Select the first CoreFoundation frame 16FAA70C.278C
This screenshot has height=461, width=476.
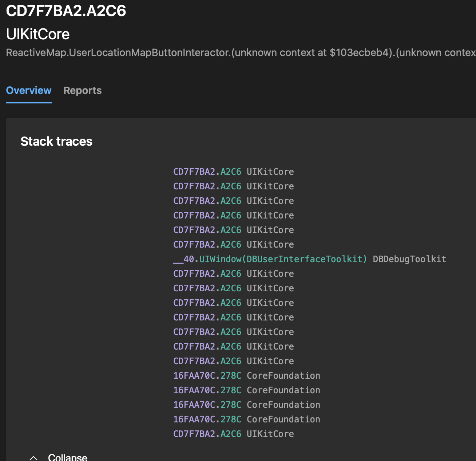pos(246,375)
